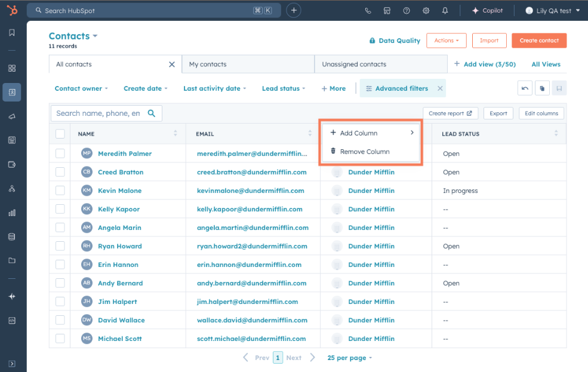Open the Lily QA test account menu
Viewport: 588px width, 372px height.
click(552, 11)
